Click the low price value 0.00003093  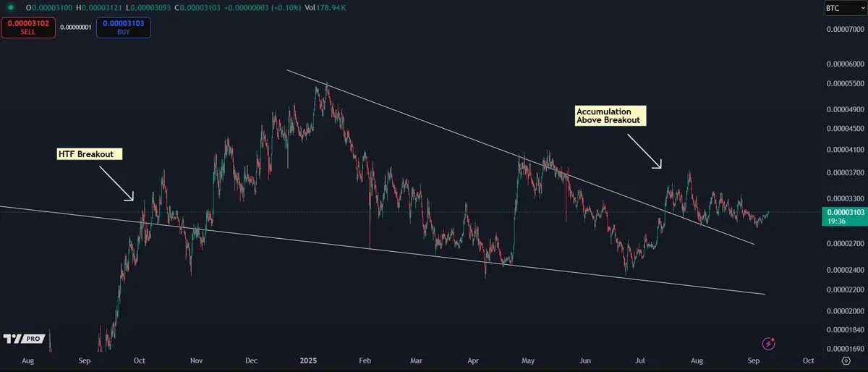150,7
